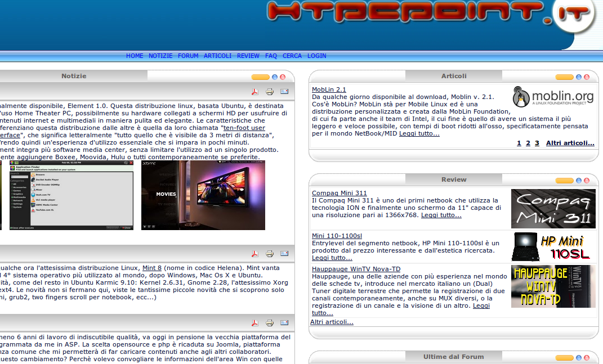Viewport: 603px width, 364px height.
Task: Read the full Mini 110-1100sl review
Action: click(x=332, y=258)
